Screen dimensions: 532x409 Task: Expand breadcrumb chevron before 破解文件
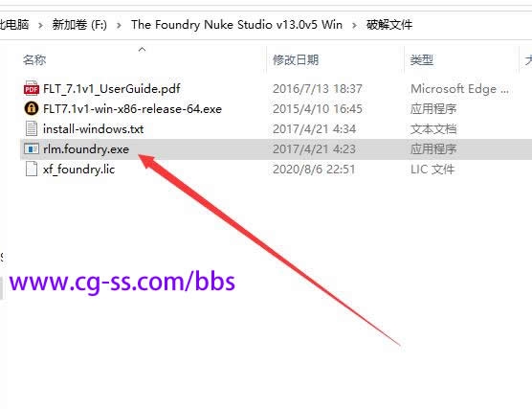tap(354, 25)
